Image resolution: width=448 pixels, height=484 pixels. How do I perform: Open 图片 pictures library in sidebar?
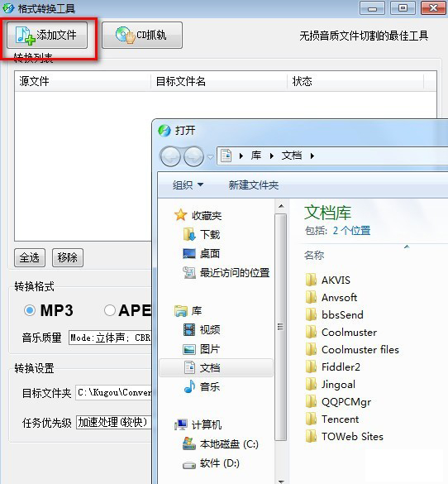pyautogui.click(x=202, y=349)
